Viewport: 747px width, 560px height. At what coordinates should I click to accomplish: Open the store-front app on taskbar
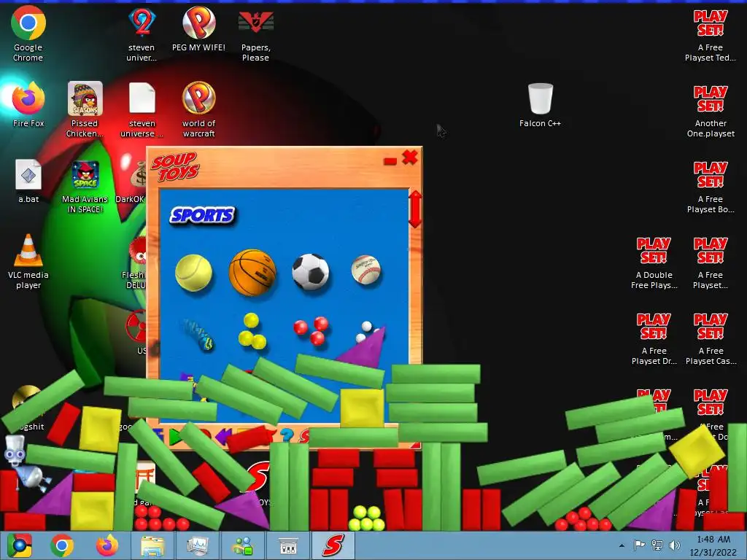pyautogui.click(x=287, y=545)
